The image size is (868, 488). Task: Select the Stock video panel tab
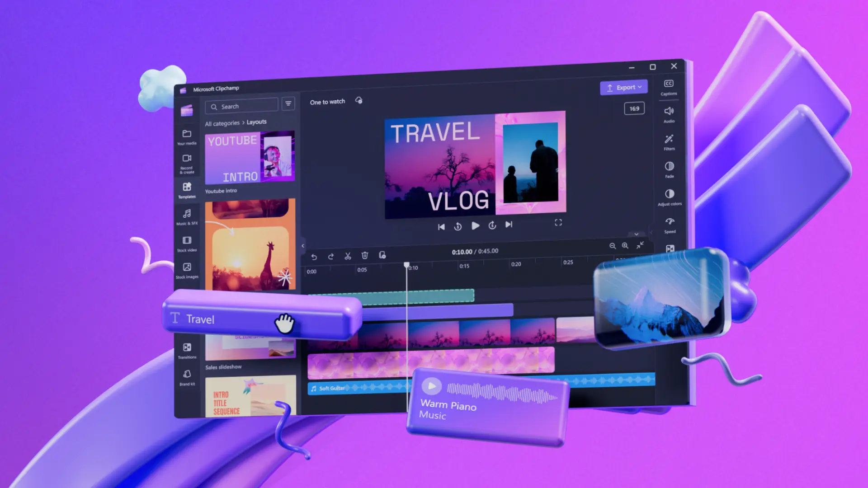coord(186,244)
